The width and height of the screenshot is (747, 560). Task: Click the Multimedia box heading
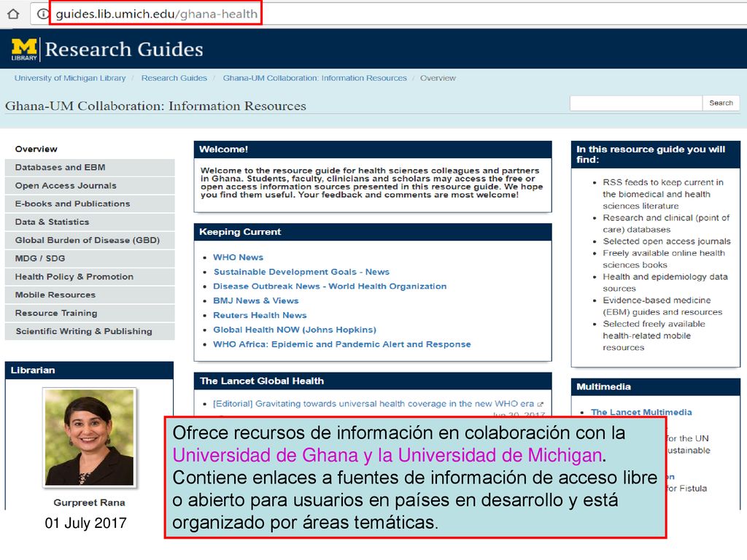(603, 387)
